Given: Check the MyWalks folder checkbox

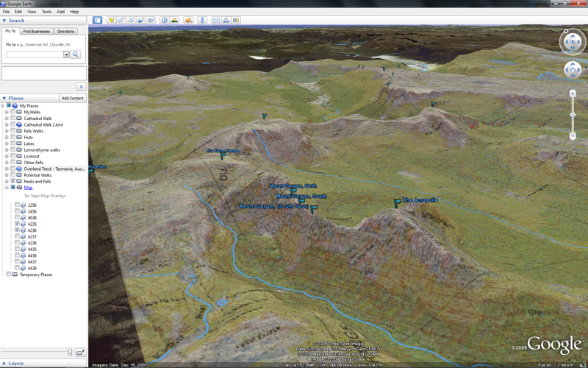Looking at the screenshot, I should pos(13,112).
